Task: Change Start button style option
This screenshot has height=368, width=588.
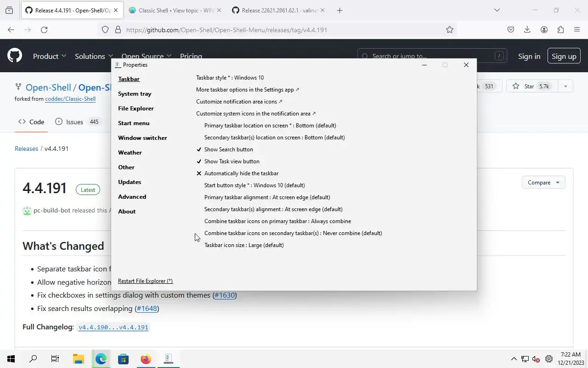Action: (254, 185)
